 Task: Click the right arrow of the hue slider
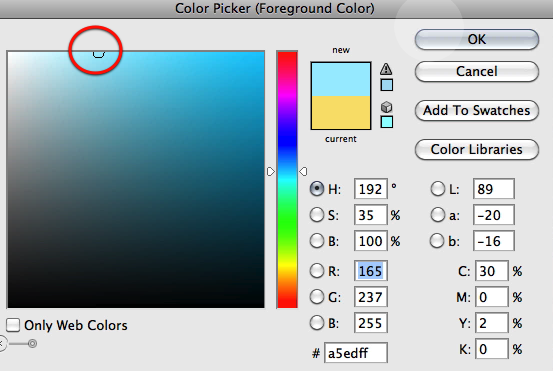303,171
